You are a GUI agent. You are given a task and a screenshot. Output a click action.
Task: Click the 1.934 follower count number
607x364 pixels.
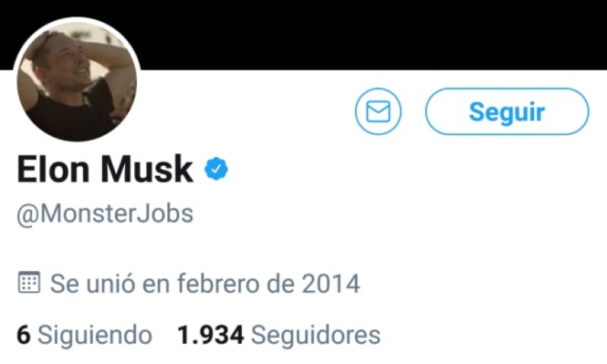tap(211, 335)
